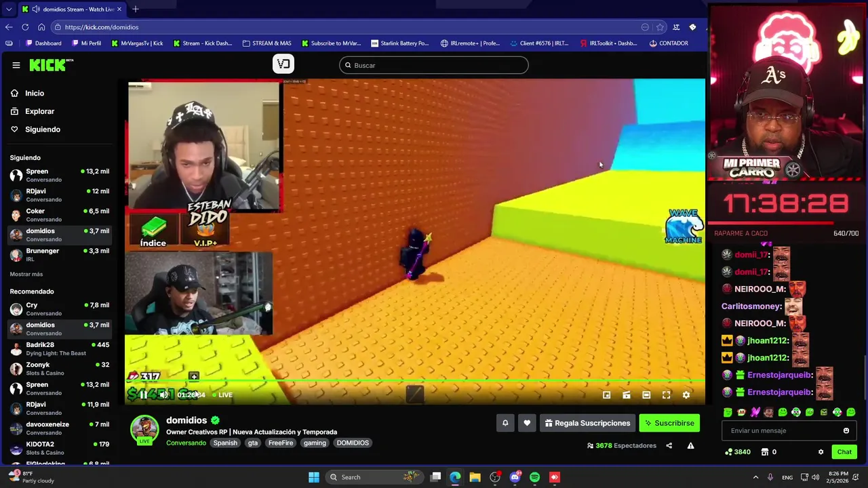Open RDjavi channel with 12 mil viewers

point(60,195)
